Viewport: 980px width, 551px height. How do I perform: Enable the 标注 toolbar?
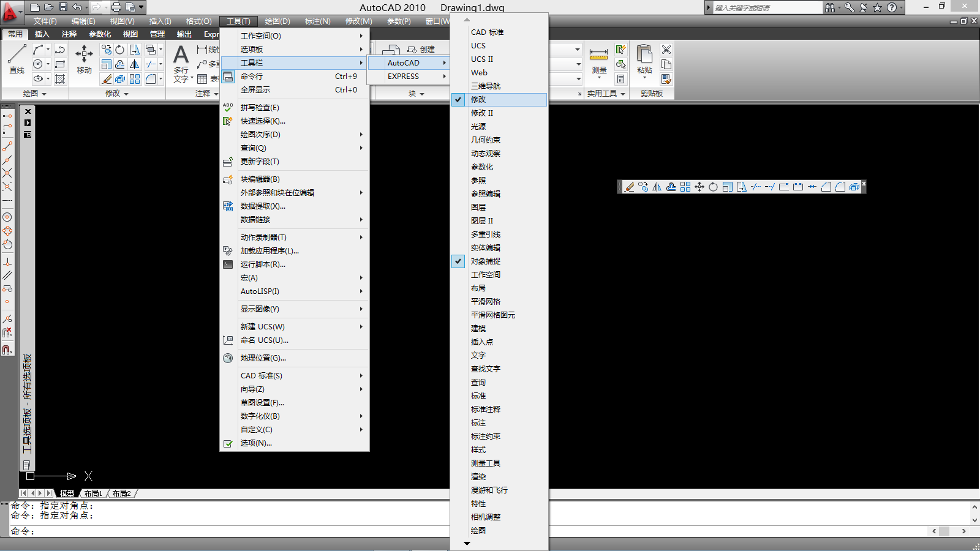[499, 422]
